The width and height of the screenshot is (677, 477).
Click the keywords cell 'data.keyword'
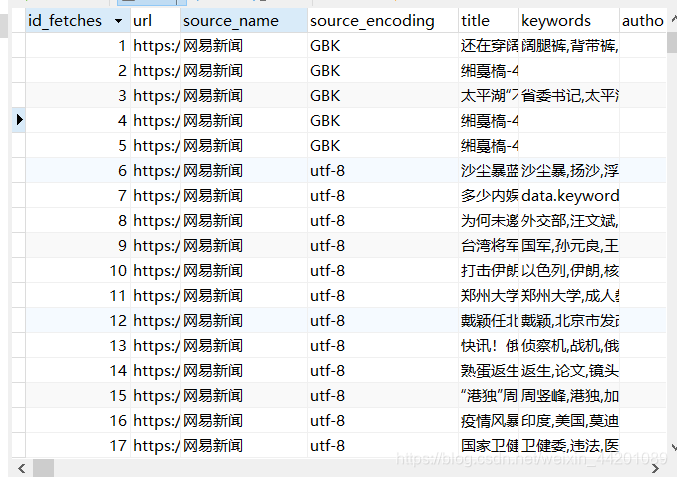(x=569, y=196)
